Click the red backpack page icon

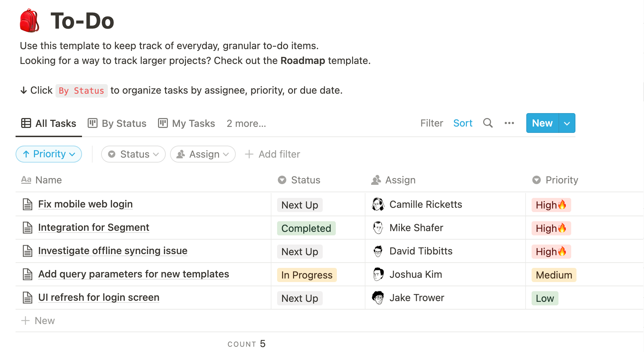(29, 21)
